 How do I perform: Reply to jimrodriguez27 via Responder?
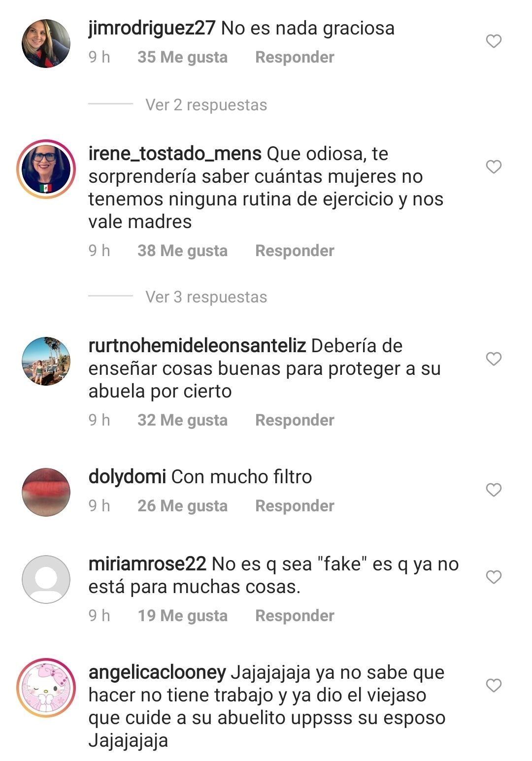295,57
